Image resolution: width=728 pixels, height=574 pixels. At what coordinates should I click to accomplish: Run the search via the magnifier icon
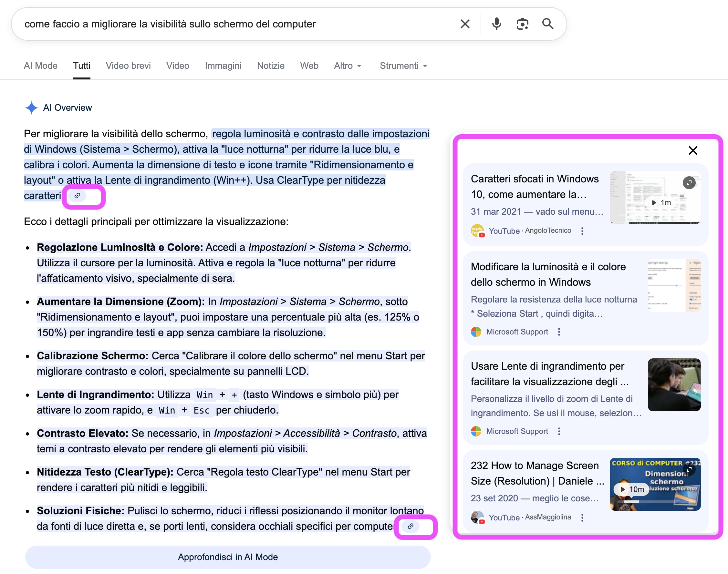[x=548, y=24]
